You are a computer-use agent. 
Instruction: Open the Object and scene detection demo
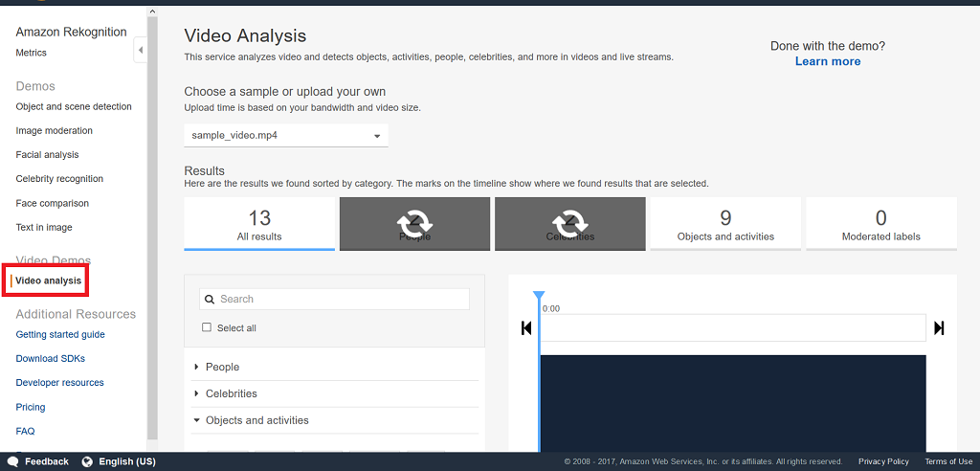click(74, 106)
